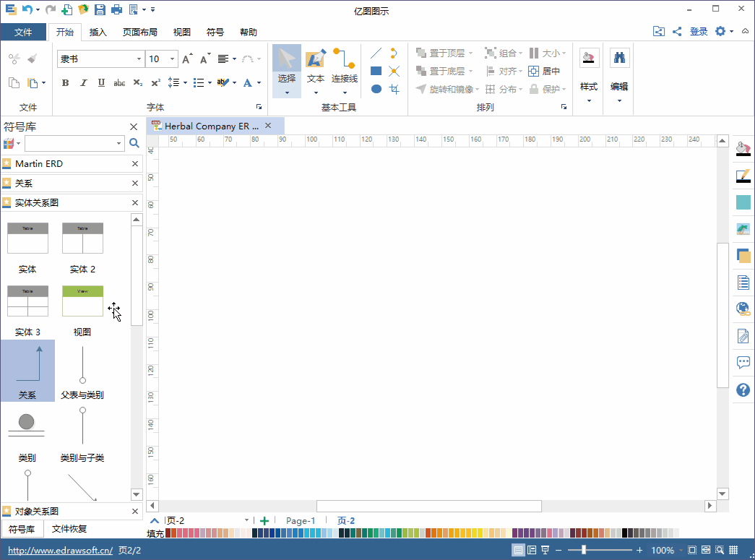Open the 文件 menu
The width and height of the screenshot is (755, 560).
click(x=22, y=33)
